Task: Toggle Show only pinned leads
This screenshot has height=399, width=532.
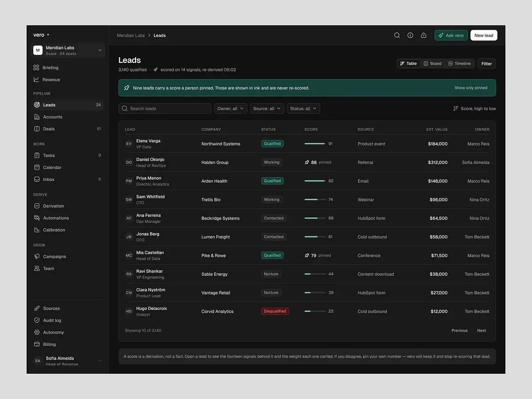Action: tap(471, 88)
